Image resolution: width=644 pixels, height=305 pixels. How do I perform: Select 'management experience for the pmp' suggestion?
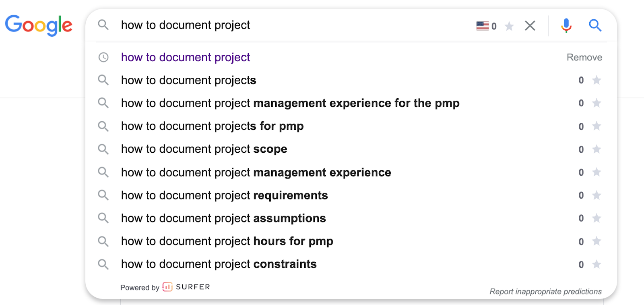[x=290, y=103]
